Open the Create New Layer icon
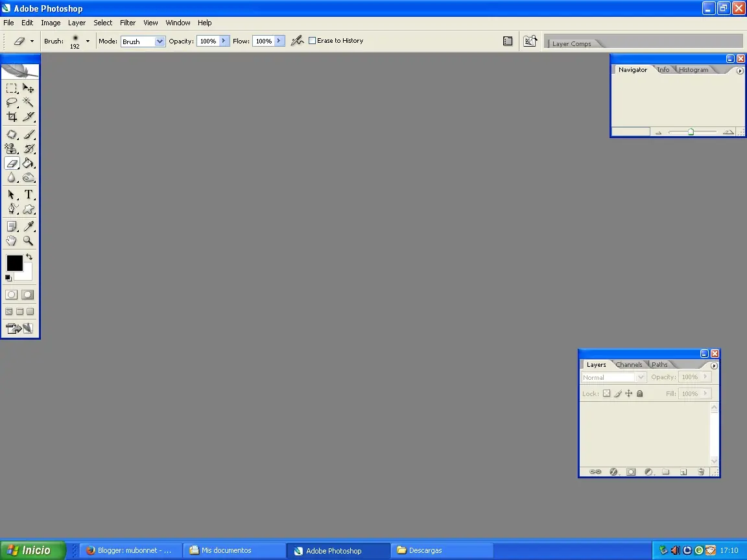The width and height of the screenshot is (747, 560). [x=683, y=472]
